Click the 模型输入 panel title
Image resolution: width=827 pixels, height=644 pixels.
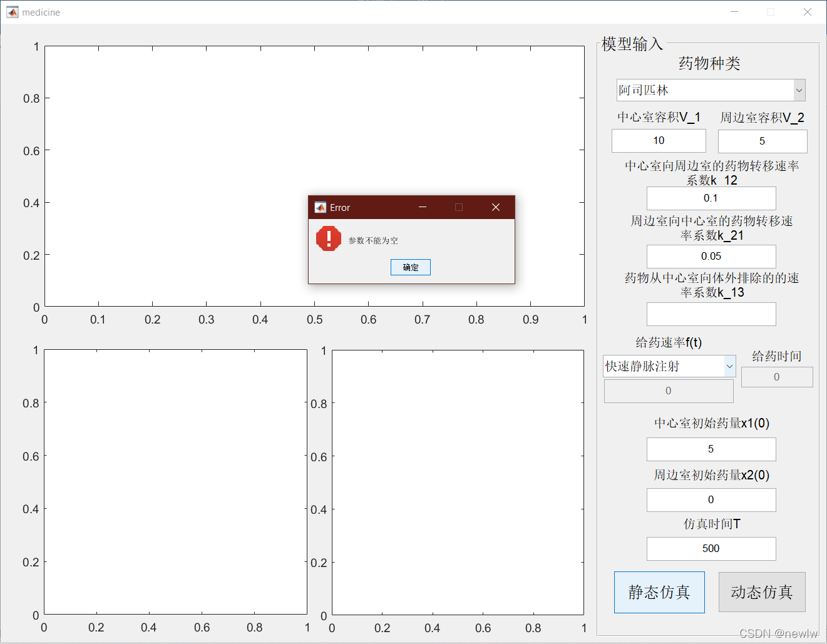pos(632,44)
